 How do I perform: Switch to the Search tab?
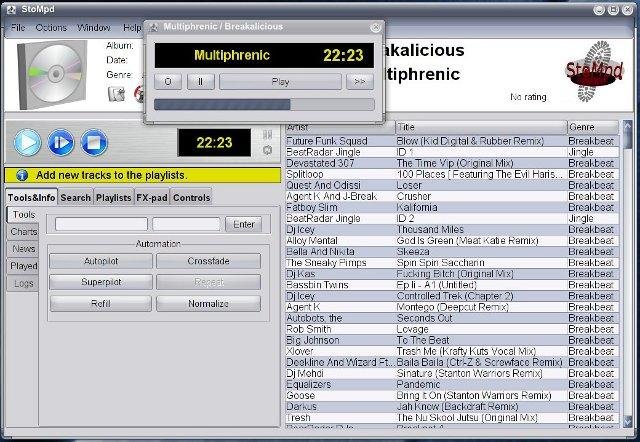coord(76,198)
